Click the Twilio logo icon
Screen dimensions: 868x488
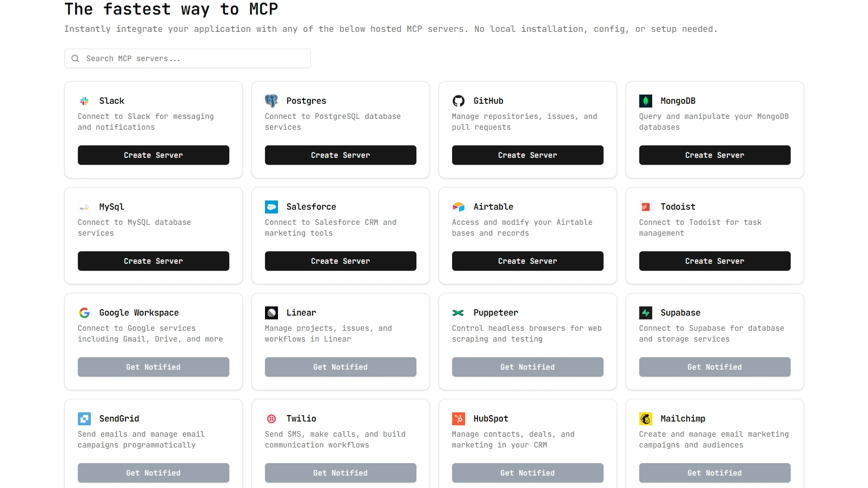click(271, 419)
